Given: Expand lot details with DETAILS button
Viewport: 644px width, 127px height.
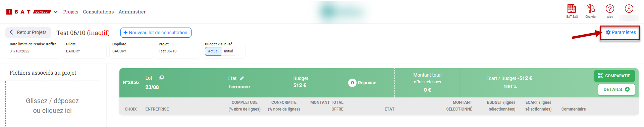Looking at the screenshot, I should pos(616,89).
